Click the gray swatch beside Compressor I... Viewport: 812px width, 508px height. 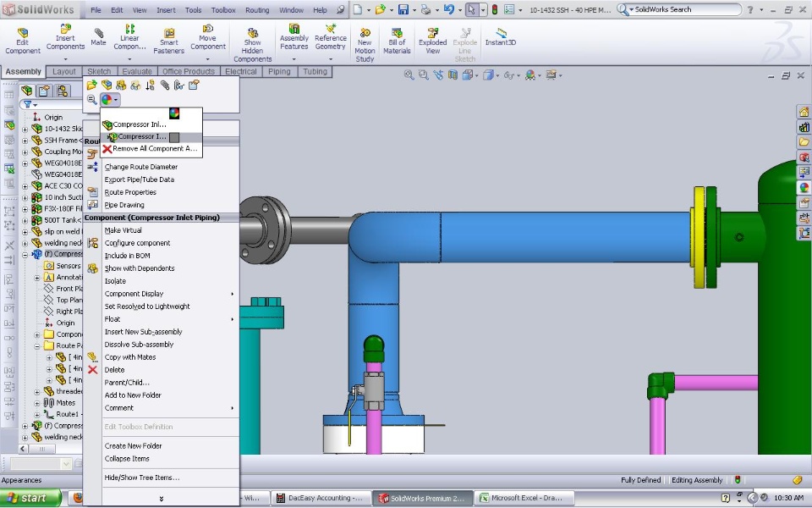pos(174,137)
